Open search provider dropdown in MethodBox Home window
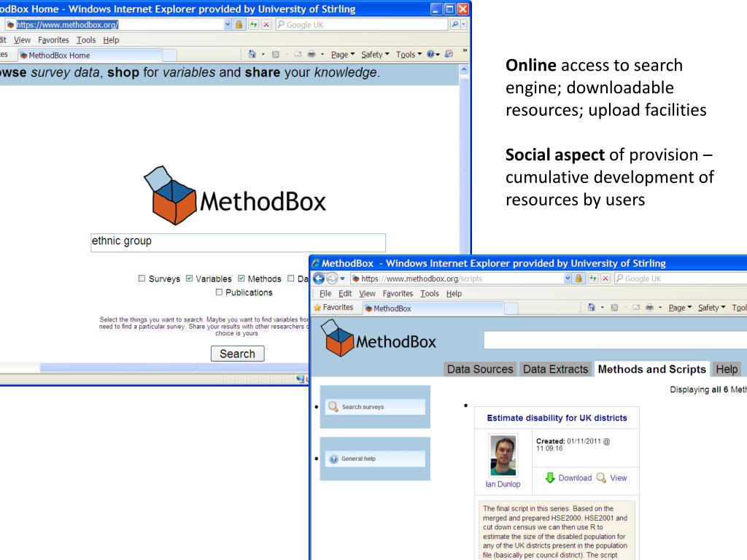This screenshot has height=560, width=747. pos(463,24)
